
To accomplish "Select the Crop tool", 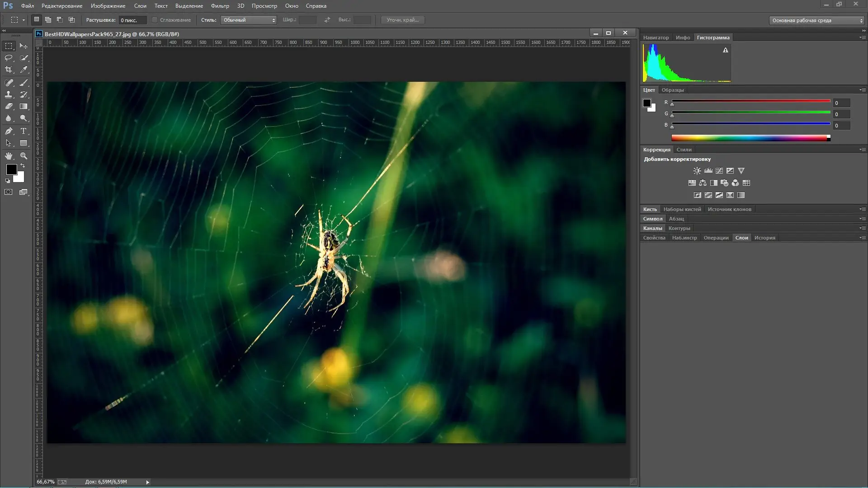I will (9, 70).
